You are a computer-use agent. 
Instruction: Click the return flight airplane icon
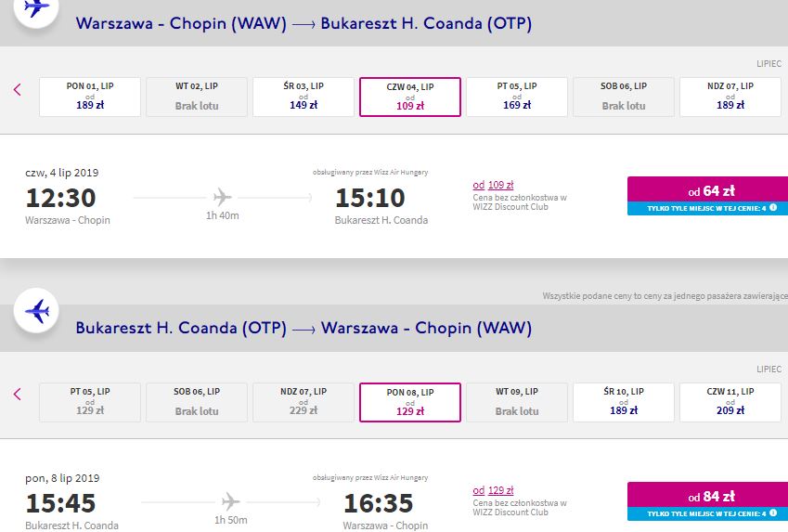pos(36,310)
